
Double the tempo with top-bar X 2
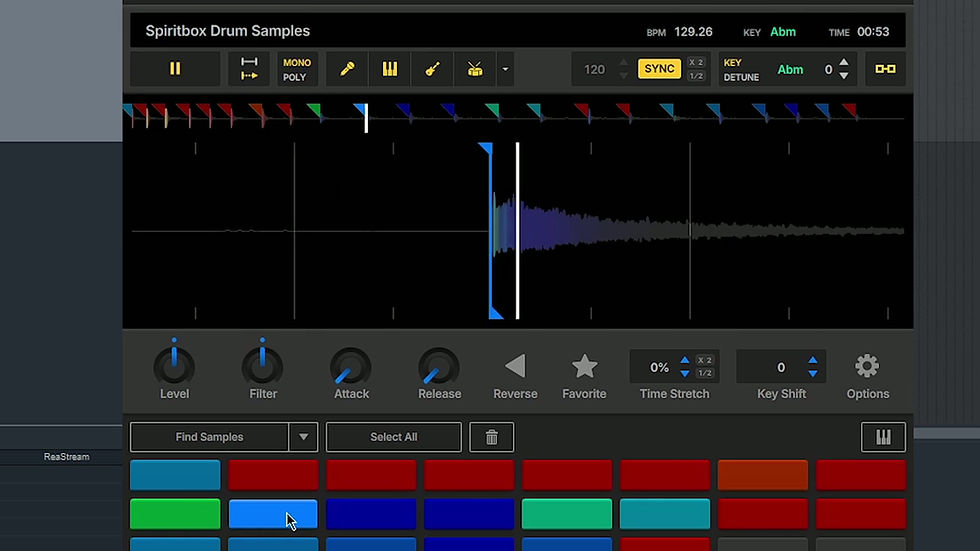(x=696, y=62)
